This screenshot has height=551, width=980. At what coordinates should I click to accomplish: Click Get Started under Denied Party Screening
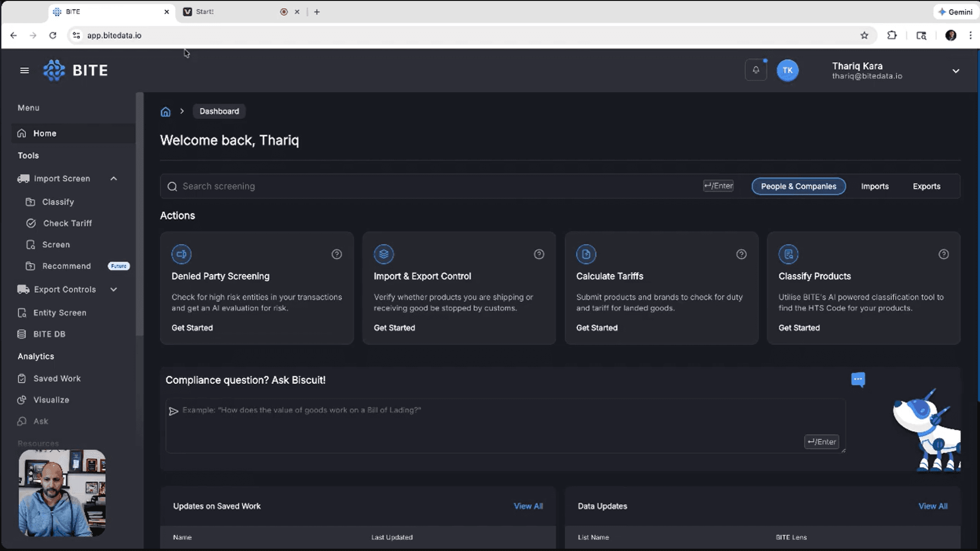click(192, 328)
